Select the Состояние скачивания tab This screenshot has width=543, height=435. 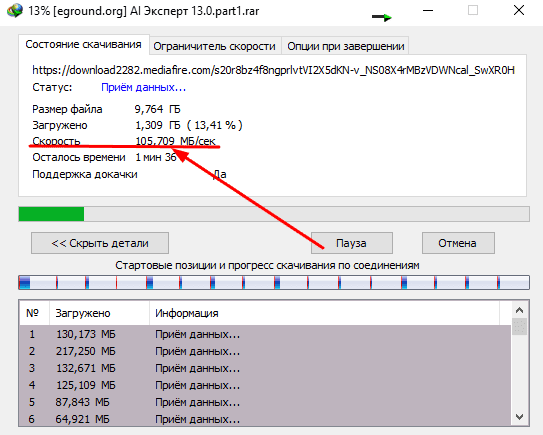pos(83,44)
